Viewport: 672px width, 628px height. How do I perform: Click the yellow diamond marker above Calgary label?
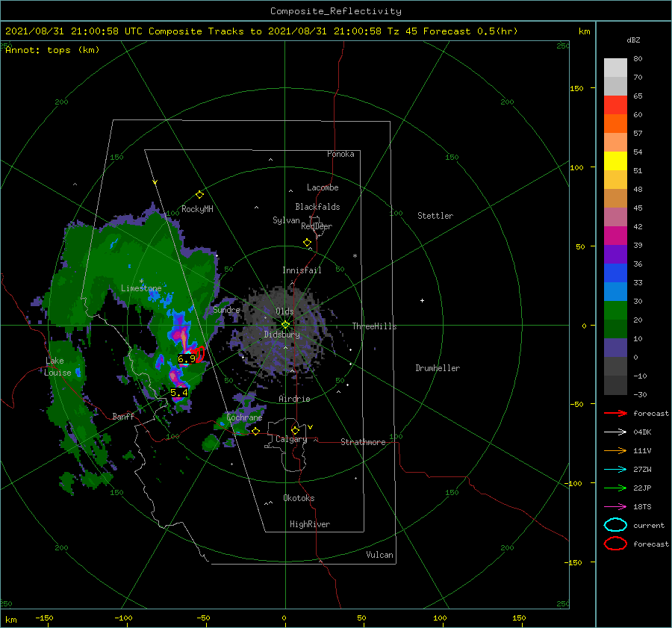coord(295,430)
